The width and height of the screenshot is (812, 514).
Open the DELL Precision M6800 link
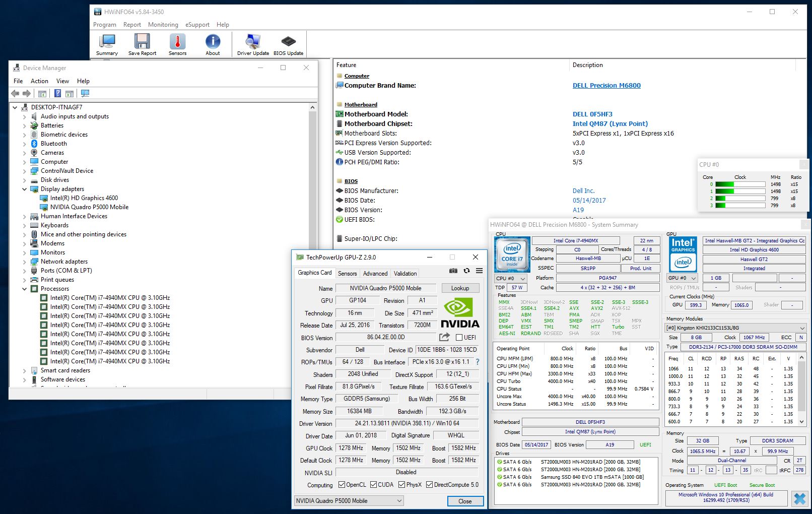coord(606,86)
